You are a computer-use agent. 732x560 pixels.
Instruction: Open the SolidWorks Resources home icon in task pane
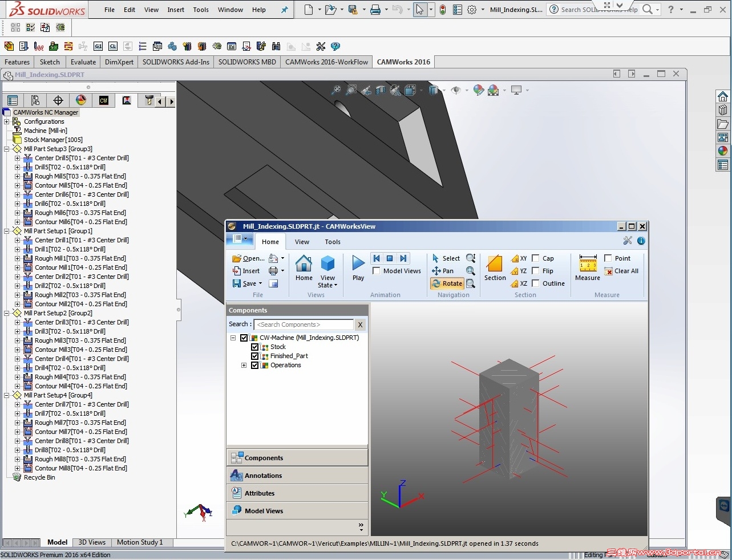pos(723,96)
